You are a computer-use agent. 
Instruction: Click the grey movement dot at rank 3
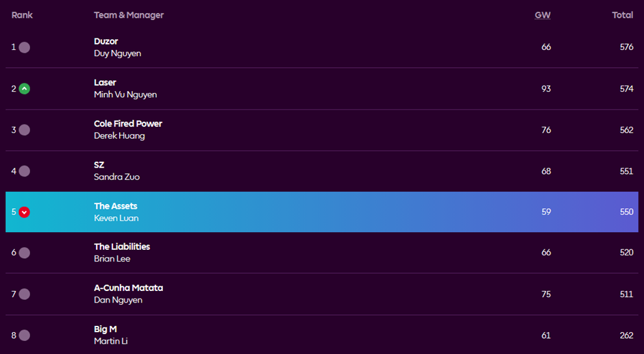tap(24, 130)
